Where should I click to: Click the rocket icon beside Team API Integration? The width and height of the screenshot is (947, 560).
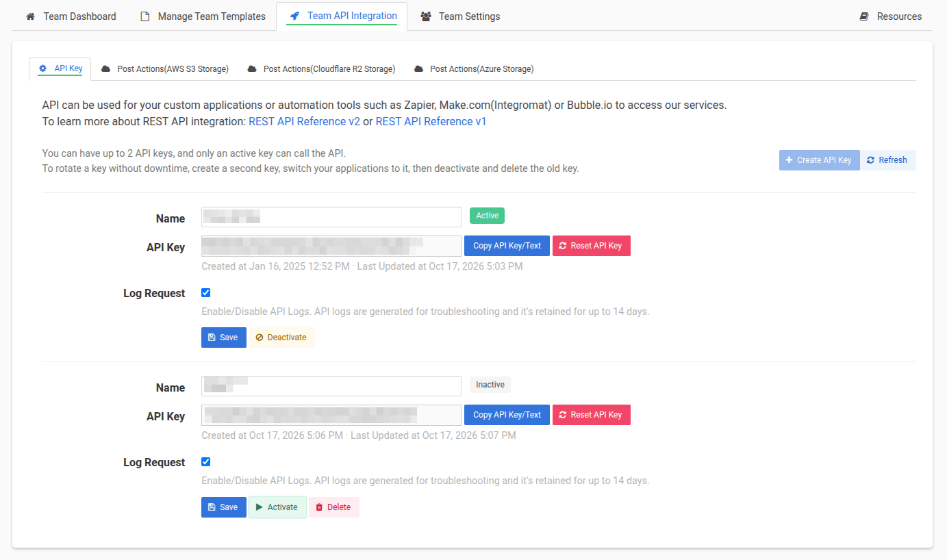(x=294, y=16)
